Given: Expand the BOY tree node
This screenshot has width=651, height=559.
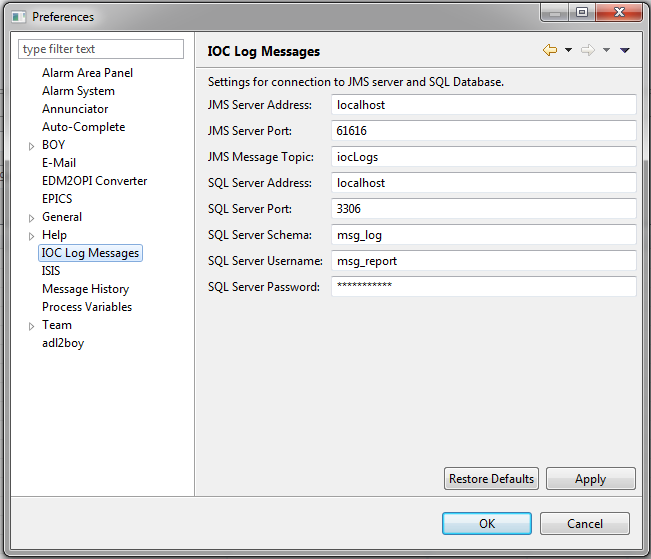Looking at the screenshot, I should click(31, 146).
